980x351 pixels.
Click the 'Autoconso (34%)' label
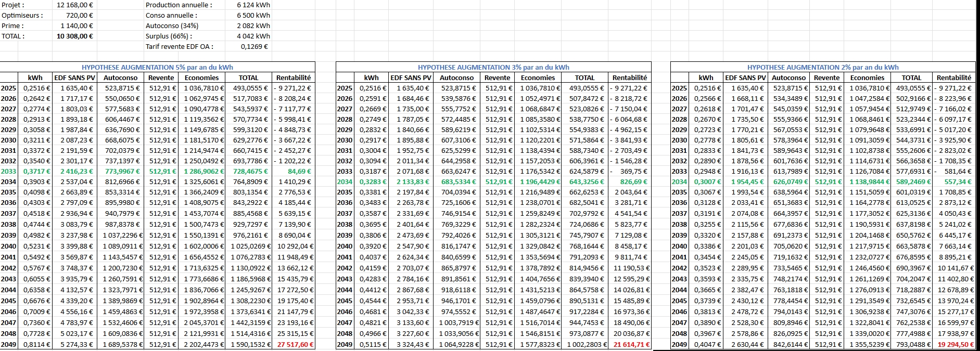click(x=172, y=25)
